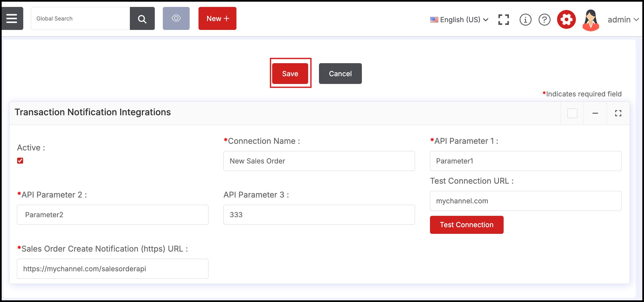Open the red settings gear icon
644x302 pixels.
566,20
